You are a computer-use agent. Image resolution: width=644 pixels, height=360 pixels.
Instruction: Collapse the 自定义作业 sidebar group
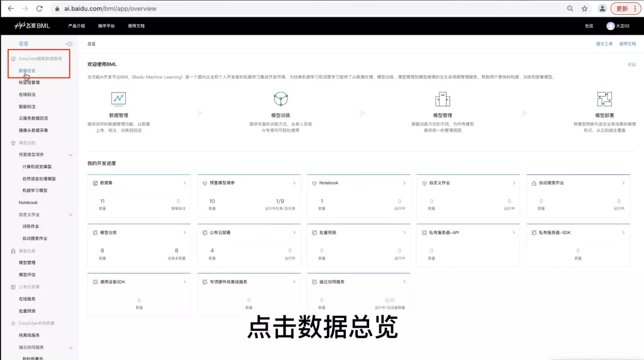point(70,214)
